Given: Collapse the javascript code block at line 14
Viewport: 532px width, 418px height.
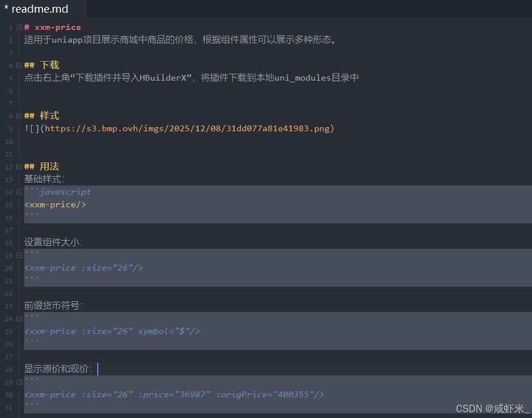Looking at the screenshot, I should point(20,192).
